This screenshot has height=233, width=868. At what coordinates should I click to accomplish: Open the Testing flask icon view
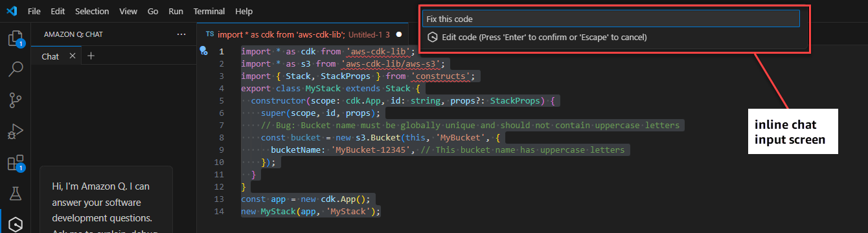click(15, 193)
